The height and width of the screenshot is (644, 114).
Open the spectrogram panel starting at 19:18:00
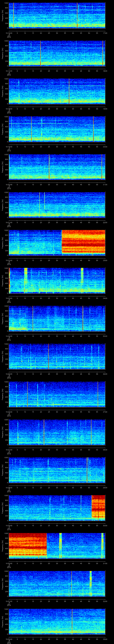(x=57, y=91)
